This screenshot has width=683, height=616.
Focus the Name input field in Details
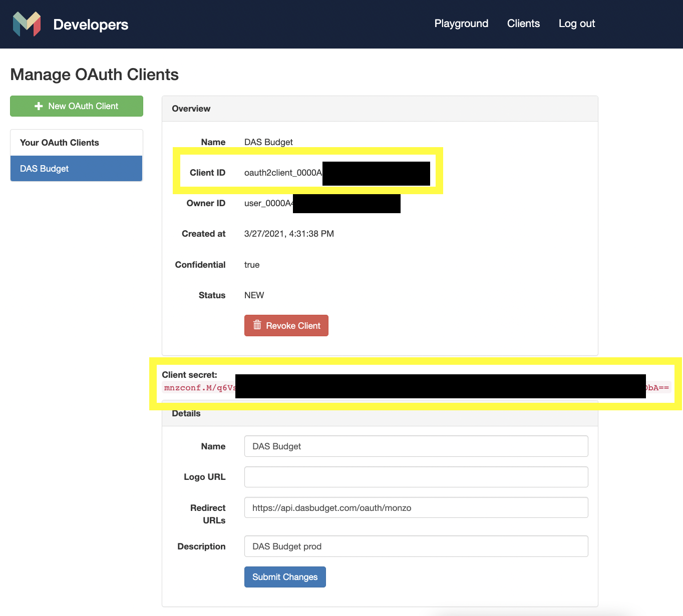416,446
